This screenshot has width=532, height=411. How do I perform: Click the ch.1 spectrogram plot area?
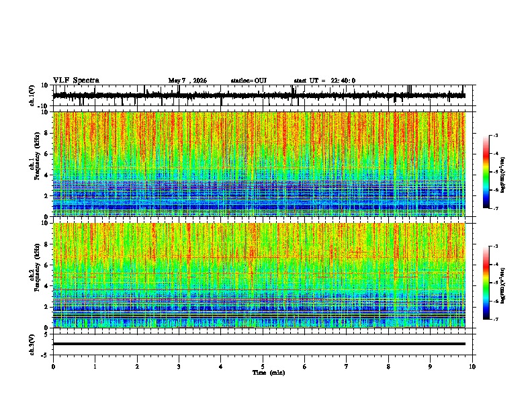[259, 164]
